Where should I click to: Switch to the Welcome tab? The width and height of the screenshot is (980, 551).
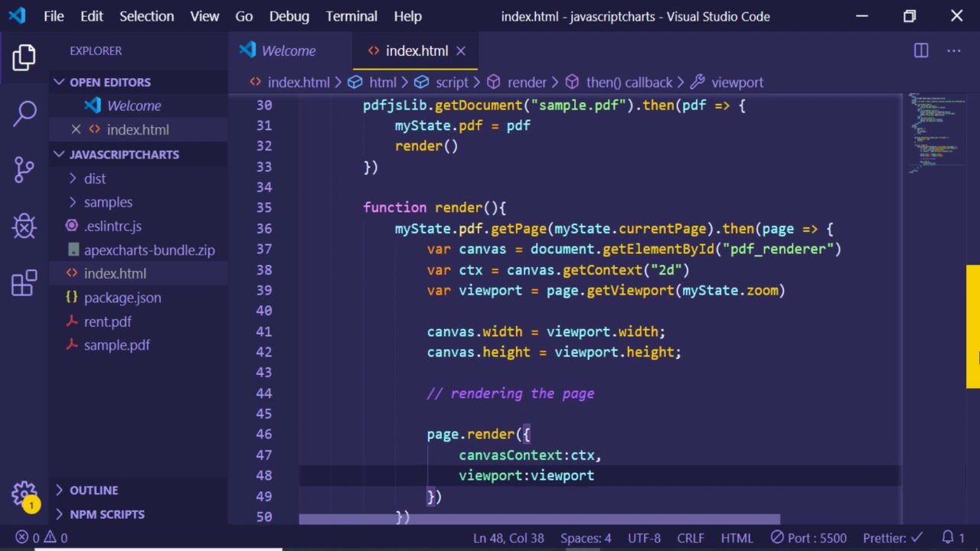[x=288, y=51]
